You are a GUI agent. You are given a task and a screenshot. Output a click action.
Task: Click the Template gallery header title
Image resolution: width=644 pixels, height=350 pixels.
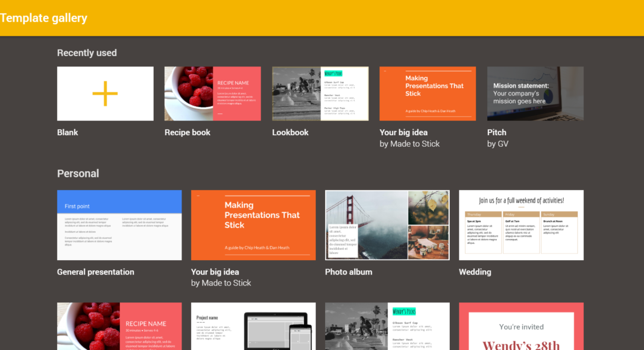44,18
